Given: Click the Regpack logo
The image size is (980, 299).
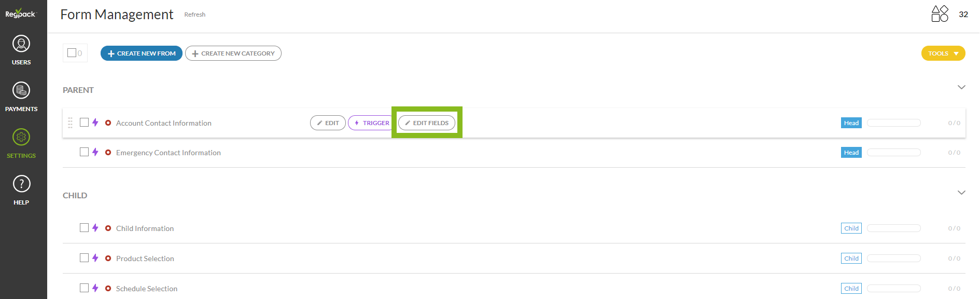Looking at the screenshot, I should [21, 13].
